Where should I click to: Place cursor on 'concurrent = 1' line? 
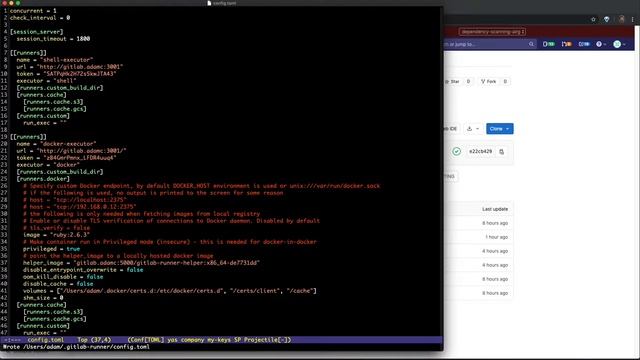click(33, 11)
